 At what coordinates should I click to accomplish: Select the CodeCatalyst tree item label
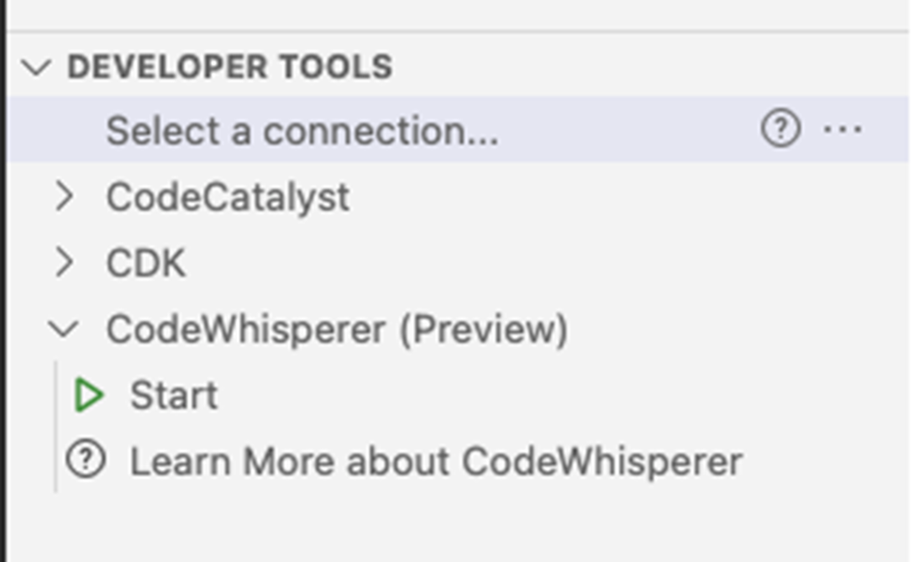228,197
